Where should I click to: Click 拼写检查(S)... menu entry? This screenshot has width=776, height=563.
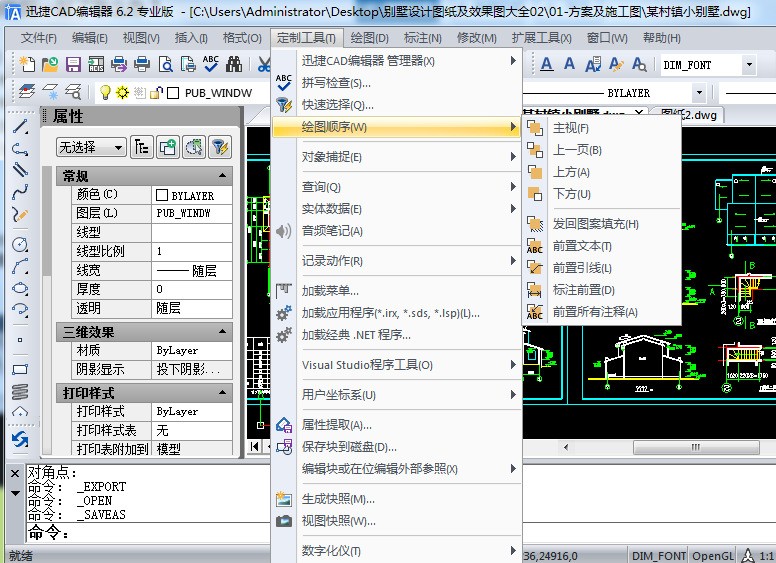coord(397,83)
